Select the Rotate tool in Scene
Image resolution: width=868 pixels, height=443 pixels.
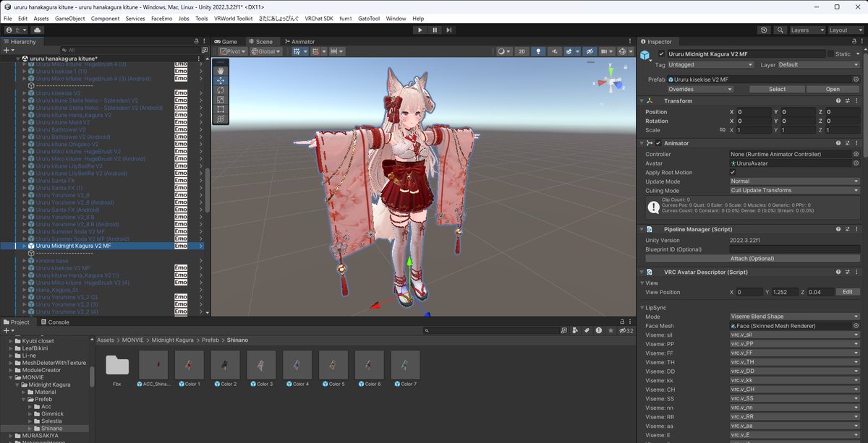221,90
